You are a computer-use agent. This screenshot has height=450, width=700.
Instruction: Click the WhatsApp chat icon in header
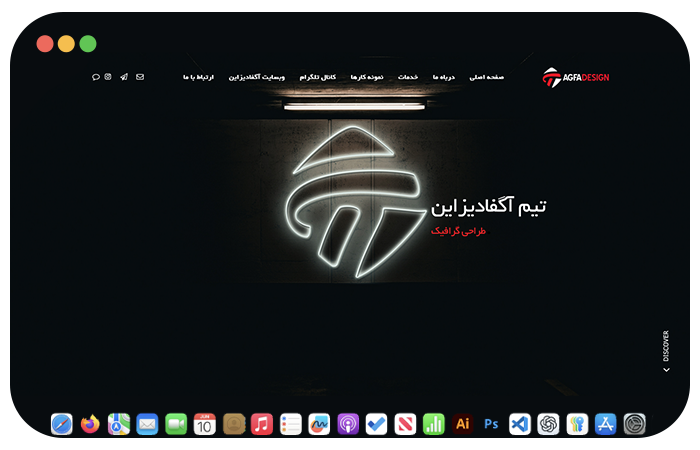click(x=96, y=77)
